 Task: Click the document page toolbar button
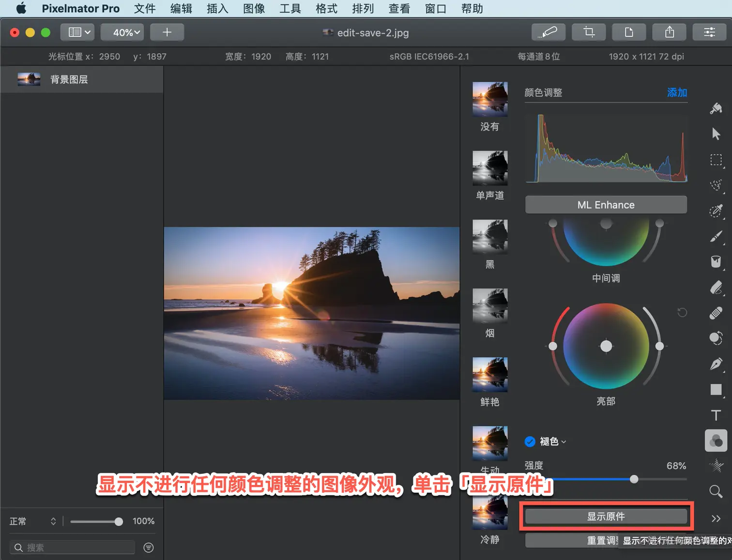tap(629, 32)
